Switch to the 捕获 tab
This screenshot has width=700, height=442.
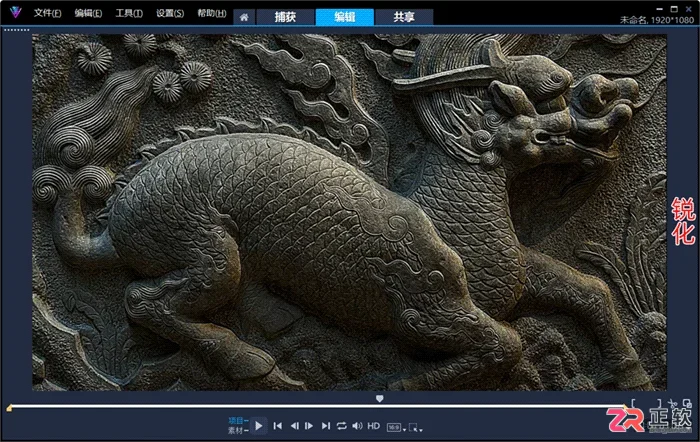pos(285,17)
